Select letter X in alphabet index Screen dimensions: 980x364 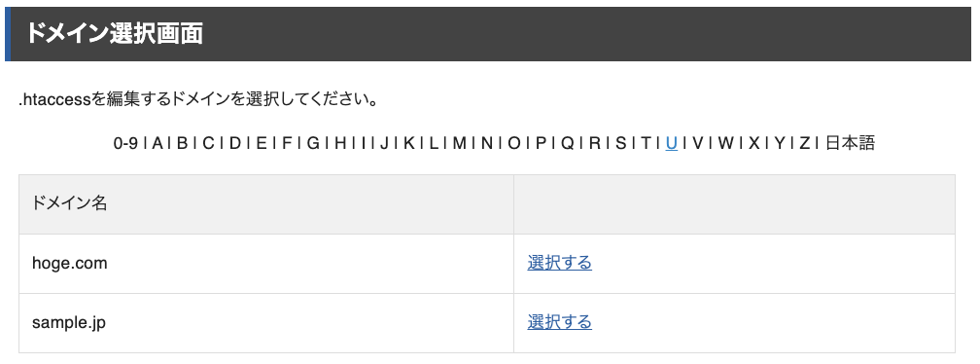(753, 143)
